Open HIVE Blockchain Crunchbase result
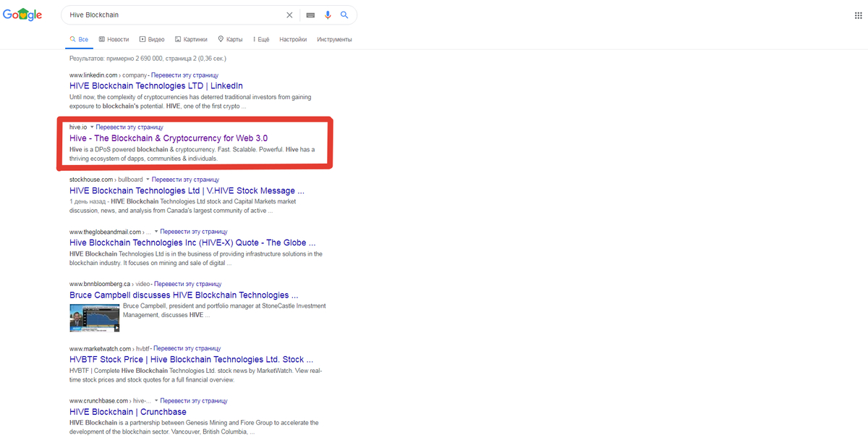Screen dimensions: 868x441 [128, 412]
